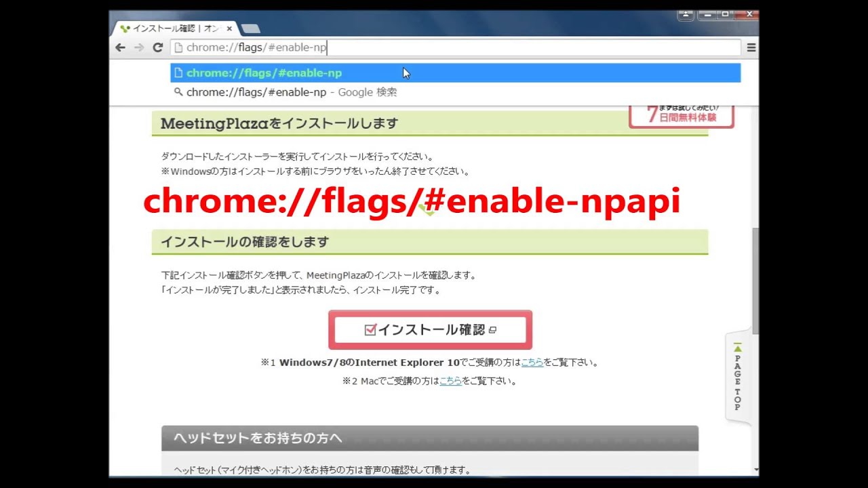Open the こちら link for Mac users
868x488 pixels.
(450, 381)
